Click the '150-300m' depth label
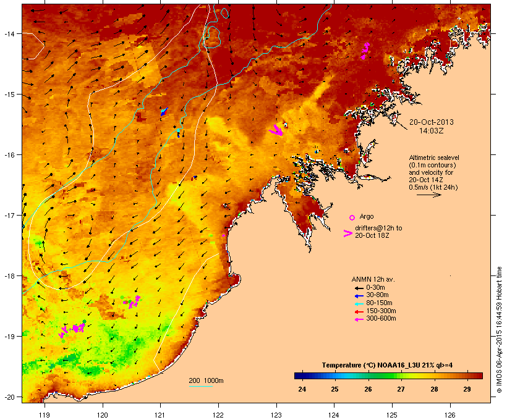507x420 pixels. click(x=381, y=311)
